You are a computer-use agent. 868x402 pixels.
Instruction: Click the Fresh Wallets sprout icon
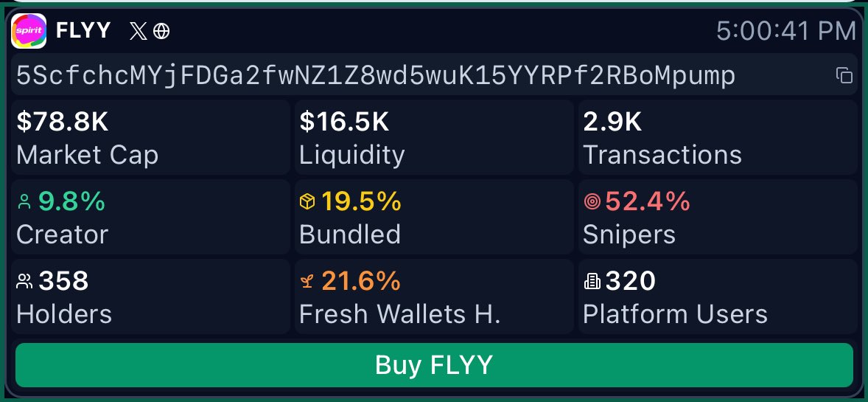[x=307, y=282]
